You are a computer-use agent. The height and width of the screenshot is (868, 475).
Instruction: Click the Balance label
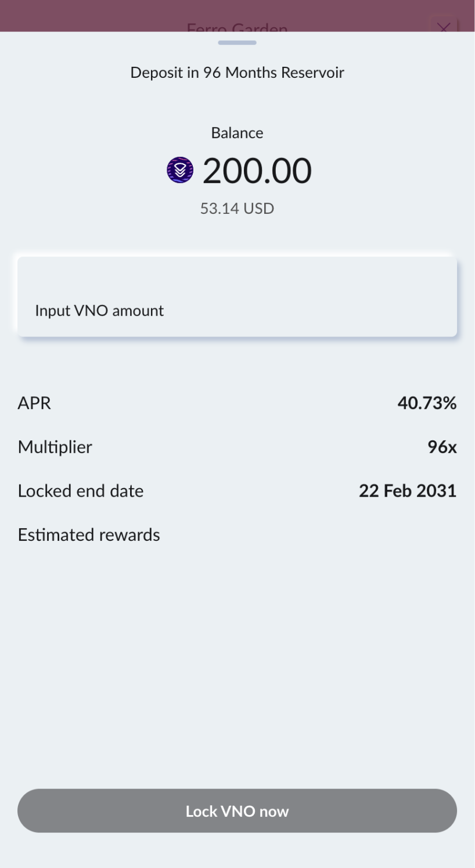pos(237,133)
